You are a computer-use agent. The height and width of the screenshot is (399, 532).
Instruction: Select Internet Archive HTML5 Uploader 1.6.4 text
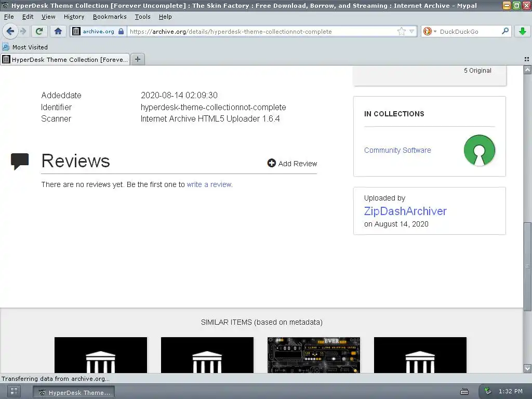tap(210, 119)
